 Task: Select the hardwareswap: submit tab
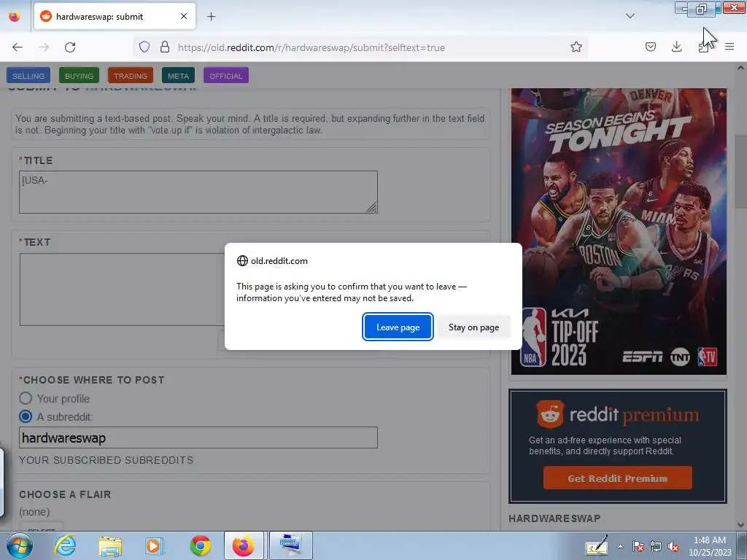(x=115, y=17)
